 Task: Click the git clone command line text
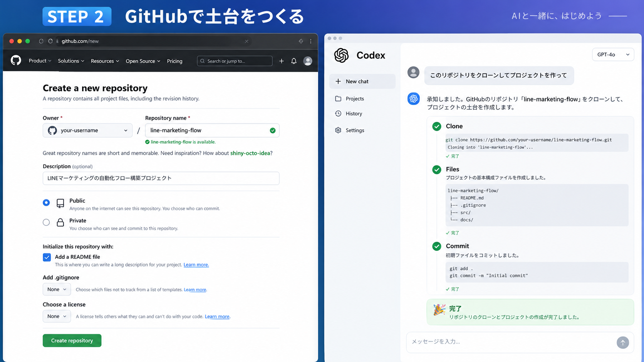point(528,140)
